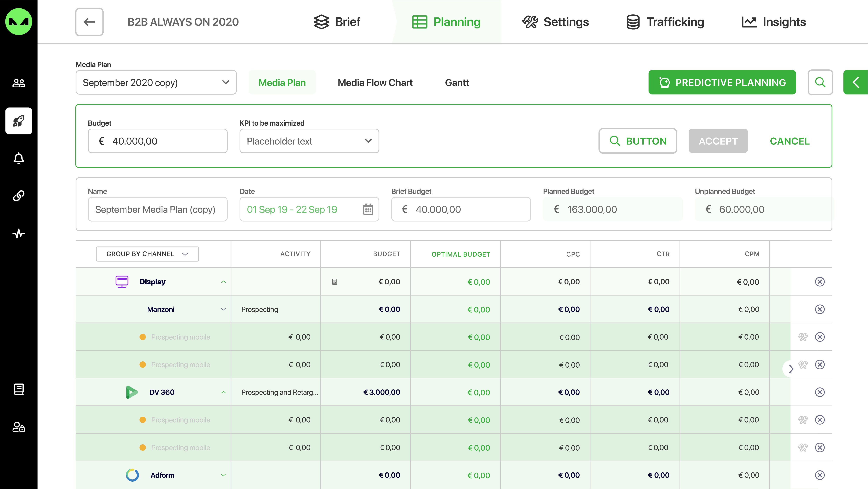The image size is (868, 489).
Task: Remove the DV 360 row
Action: [x=820, y=392]
